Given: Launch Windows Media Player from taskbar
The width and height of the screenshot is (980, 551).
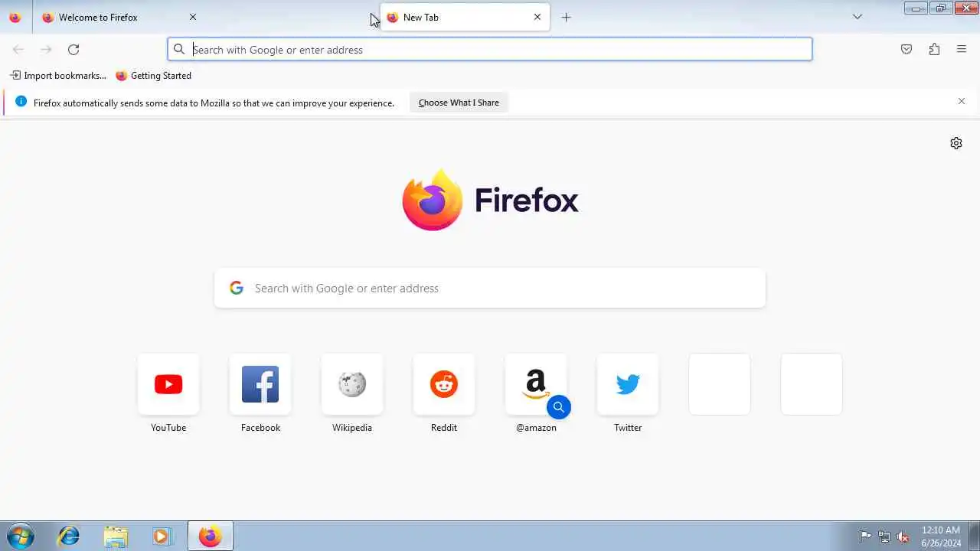Looking at the screenshot, I should (162, 536).
